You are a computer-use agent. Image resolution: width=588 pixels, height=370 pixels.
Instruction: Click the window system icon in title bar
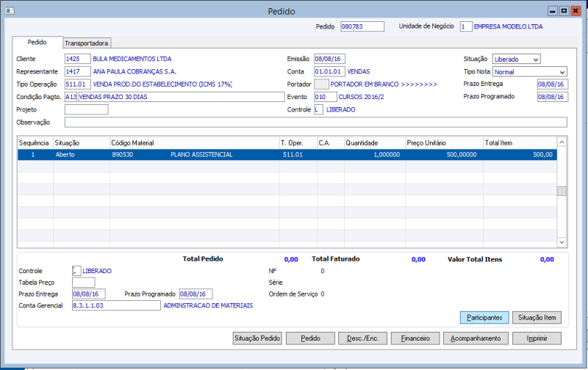pos(10,11)
